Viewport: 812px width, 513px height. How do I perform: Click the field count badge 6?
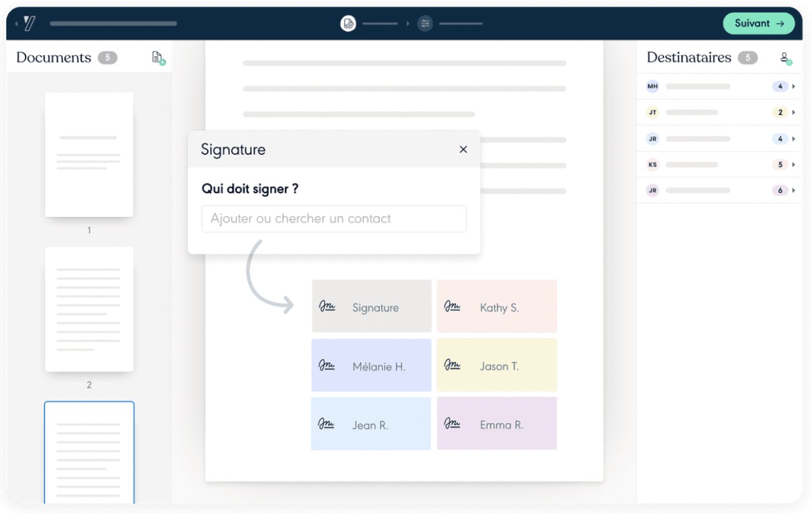click(780, 191)
